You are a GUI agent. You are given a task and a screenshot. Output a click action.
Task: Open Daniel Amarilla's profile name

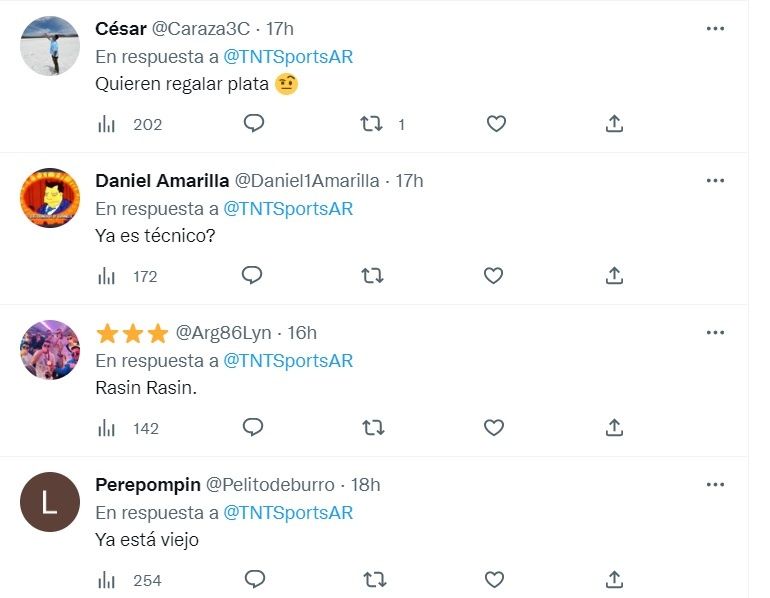[x=161, y=181]
